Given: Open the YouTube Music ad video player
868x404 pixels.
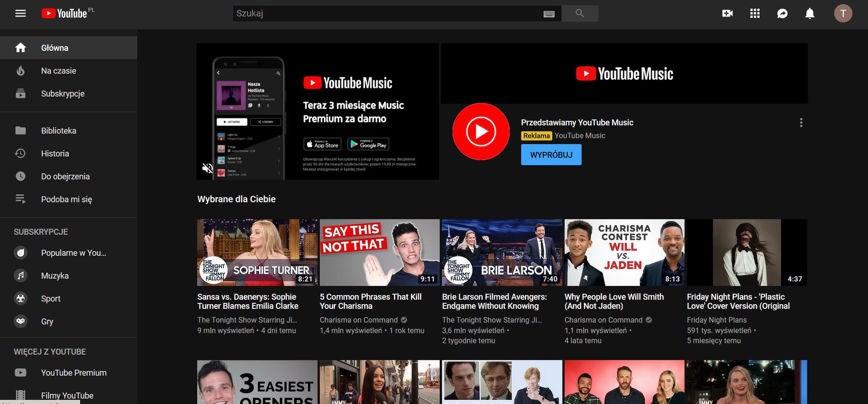Looking at the screenshot, I should click(318, 111).
